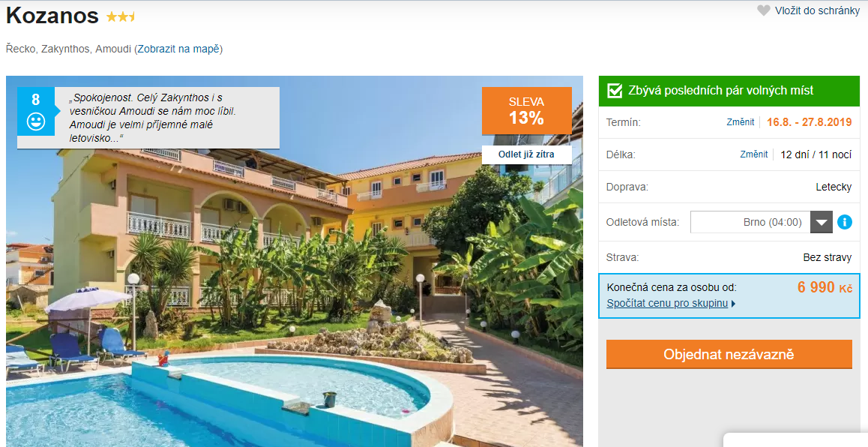Screen dimensions: 868x447
Task: Open the Brno (04:00) departure dropdown arrow
Action: [822, 222]
